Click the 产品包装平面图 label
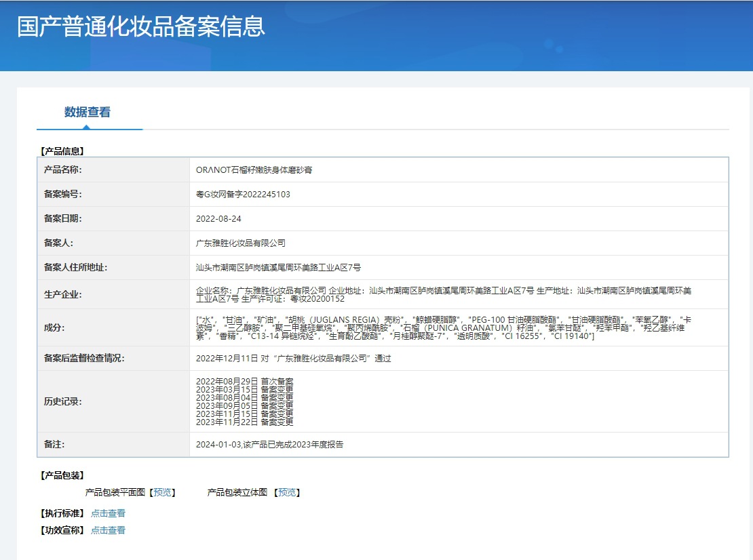The image size is (753, 560). pos(115,492)
